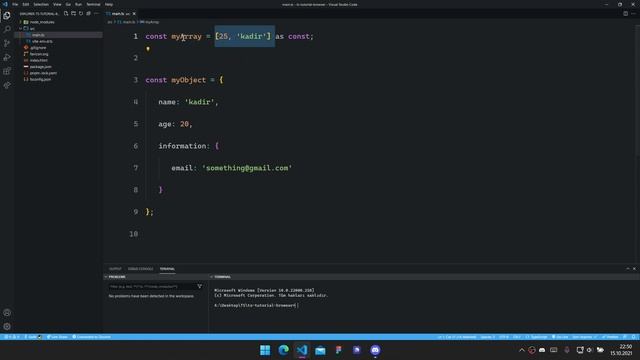Click the VS Code logo icon
640x360 pixels.
(x=5, y=4)
